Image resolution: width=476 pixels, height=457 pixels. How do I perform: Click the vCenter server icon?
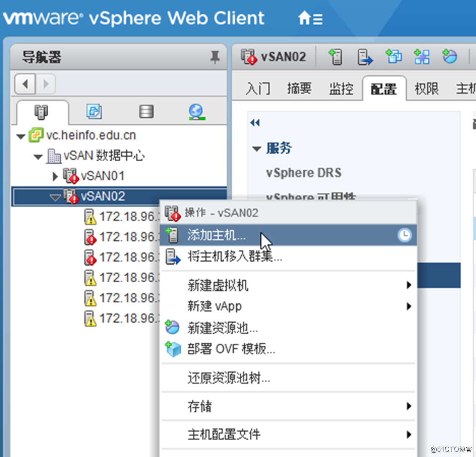pos(36,135)
